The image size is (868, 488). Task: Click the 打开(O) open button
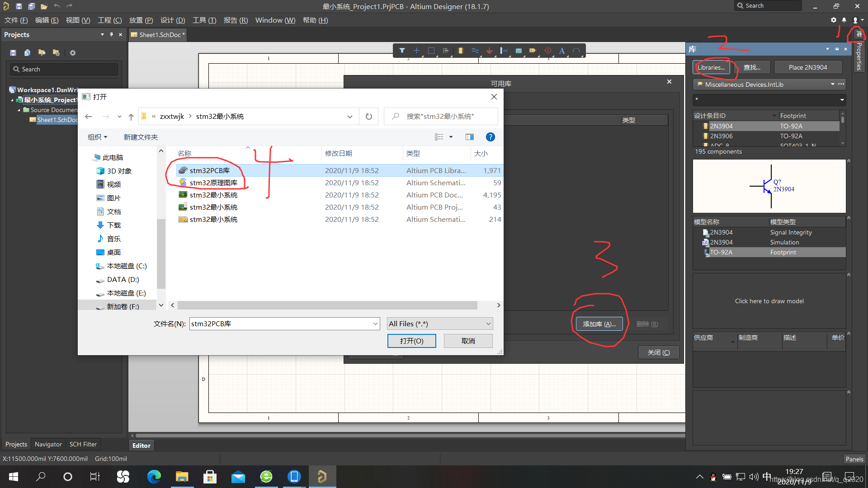(x=411, y=341)
